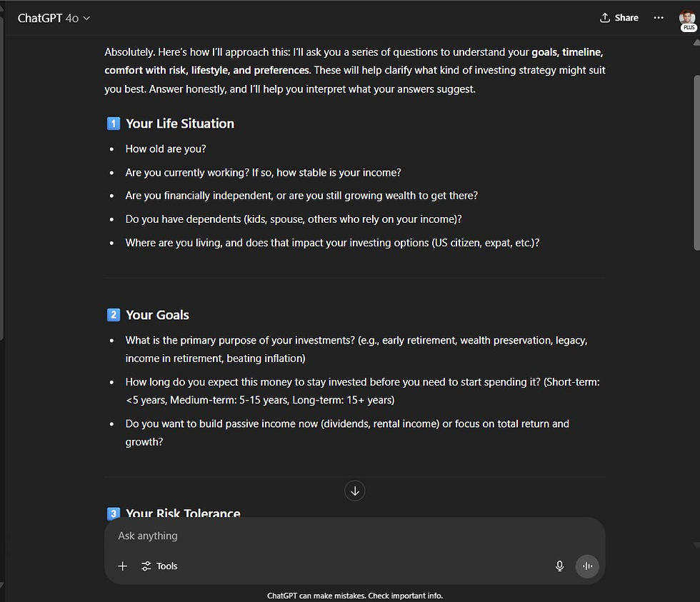Click the Your Goals heading
This screenshot has height=602, width=700.
coord(157,315)
